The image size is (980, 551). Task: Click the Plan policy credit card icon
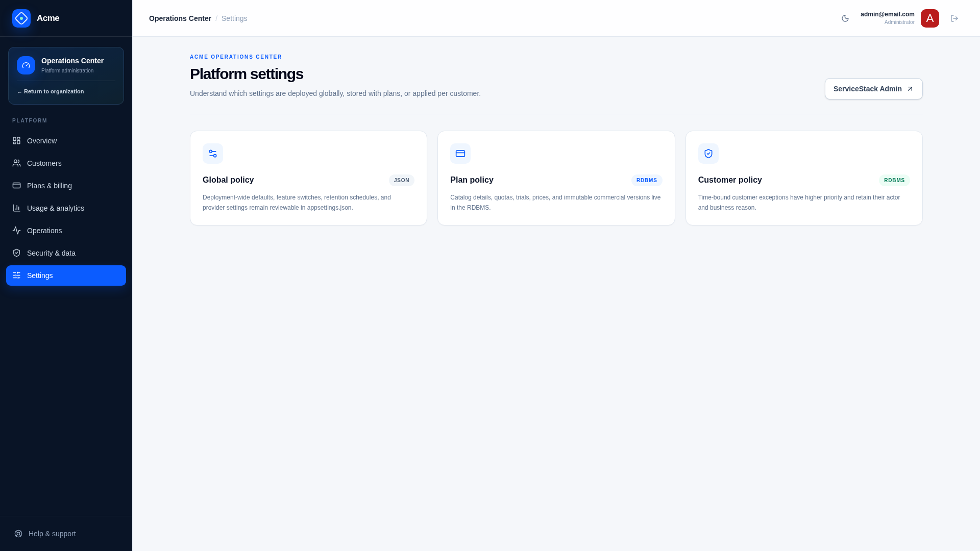(460, 154)
